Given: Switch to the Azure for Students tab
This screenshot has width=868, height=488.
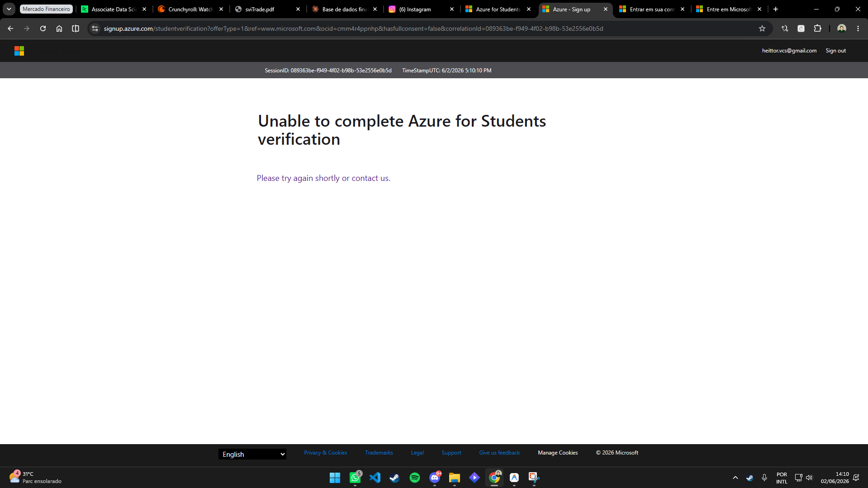Looking at the screenshot, I should coord(498,9).
